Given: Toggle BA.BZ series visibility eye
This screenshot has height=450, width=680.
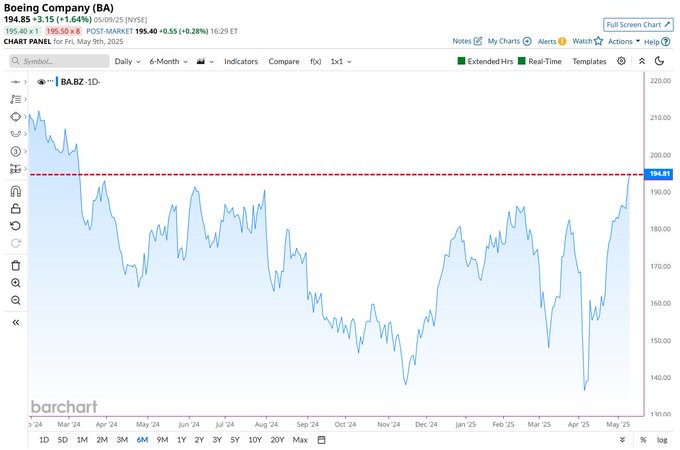Looking at the screenshot, I should pyautogui.click(x=41, y=82).
